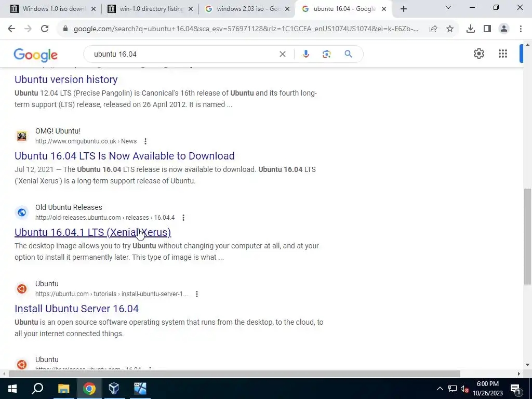Open Ubuntu 16.04 LTS Is Now Available link
The image size is (532, 399).
pyautogui.click(x=125, y=156)
